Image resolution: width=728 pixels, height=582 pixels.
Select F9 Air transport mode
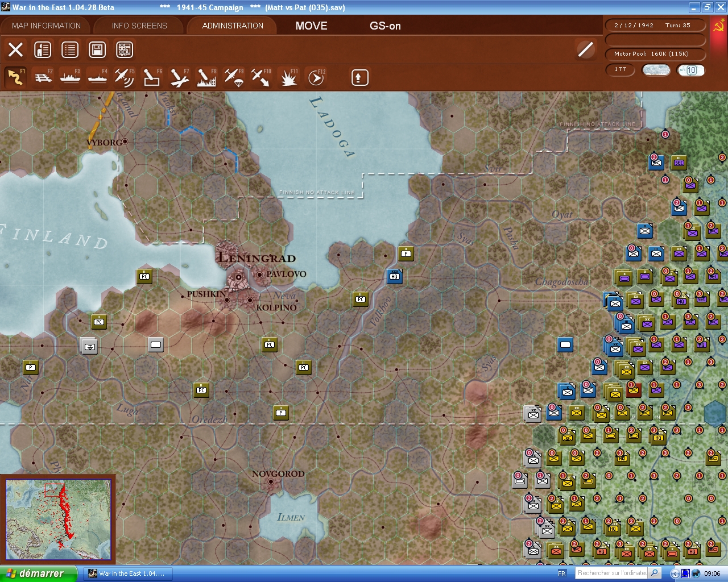tap(234, 77)
